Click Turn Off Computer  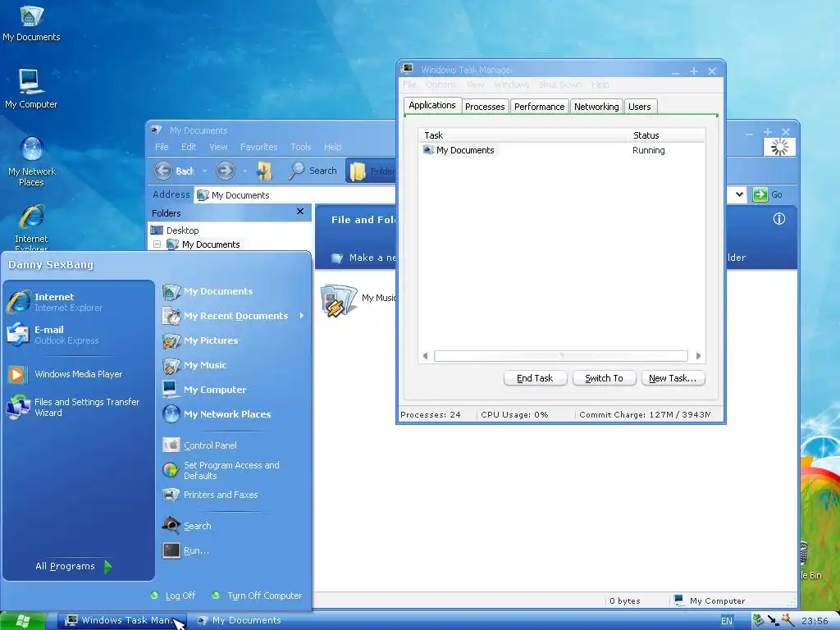257,596
